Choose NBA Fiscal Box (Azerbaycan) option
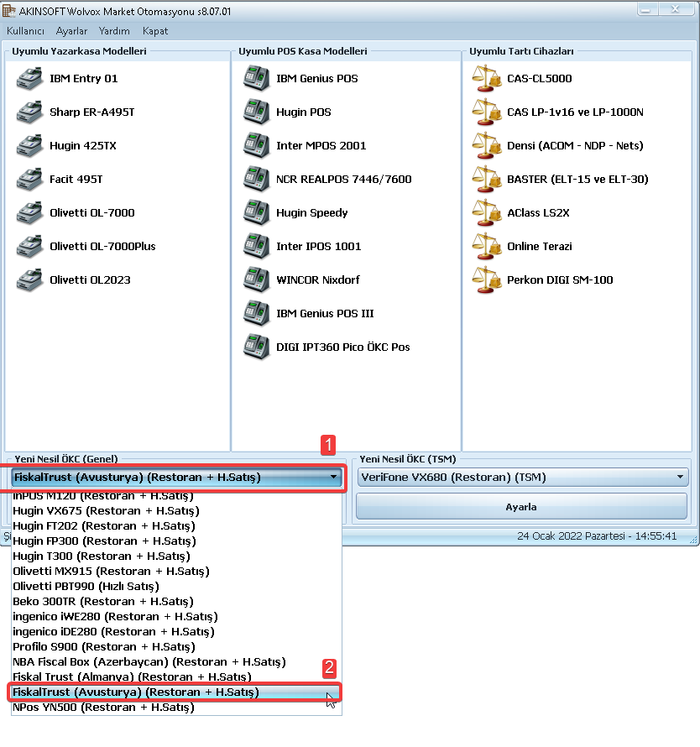 pos(176,662)
